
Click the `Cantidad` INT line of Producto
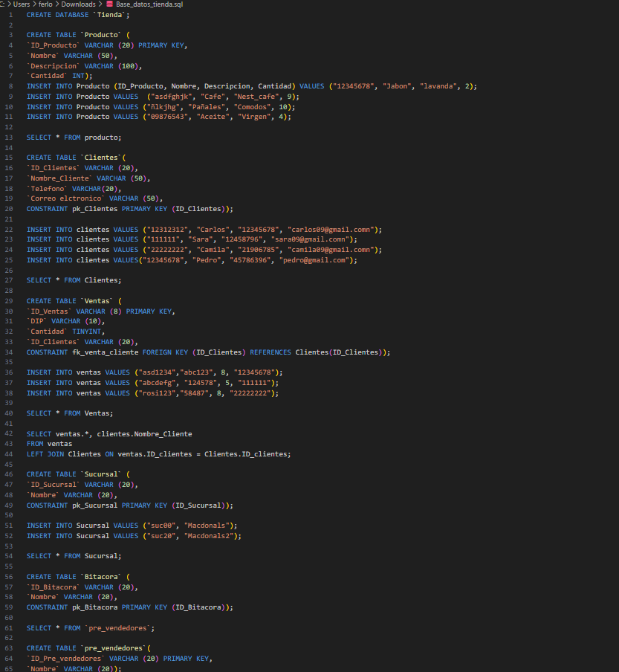[x=59, y=75]
